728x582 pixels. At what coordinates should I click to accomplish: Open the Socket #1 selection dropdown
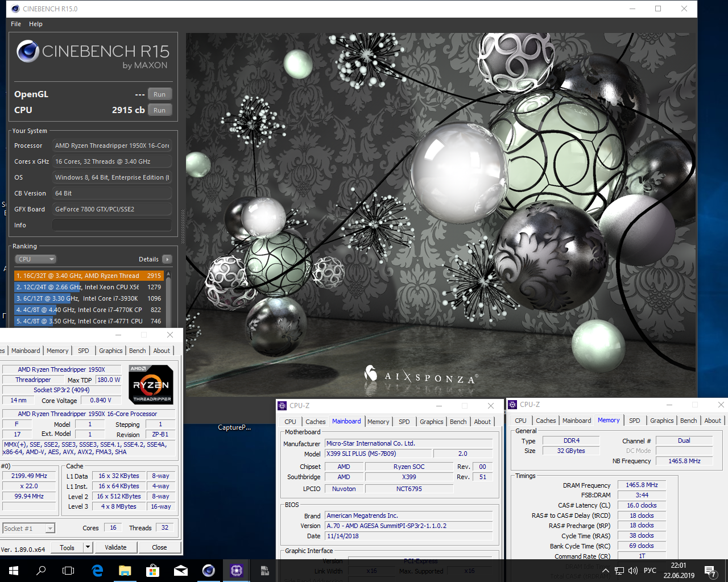(28, 529)
